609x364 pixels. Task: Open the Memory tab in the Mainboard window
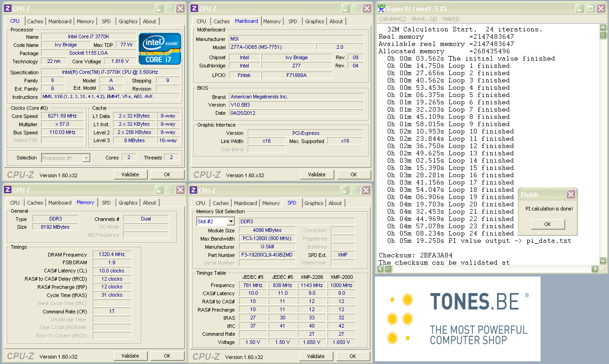tap(272, 21)
